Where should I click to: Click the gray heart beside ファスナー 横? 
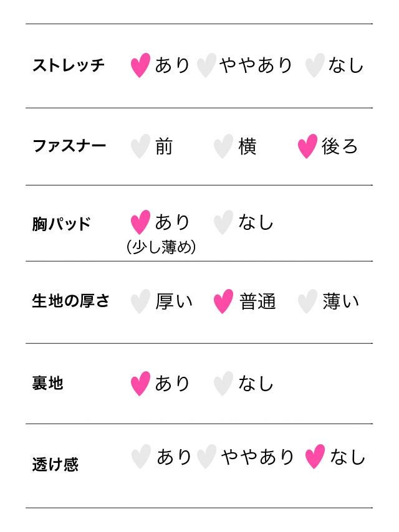click(223, 146)
